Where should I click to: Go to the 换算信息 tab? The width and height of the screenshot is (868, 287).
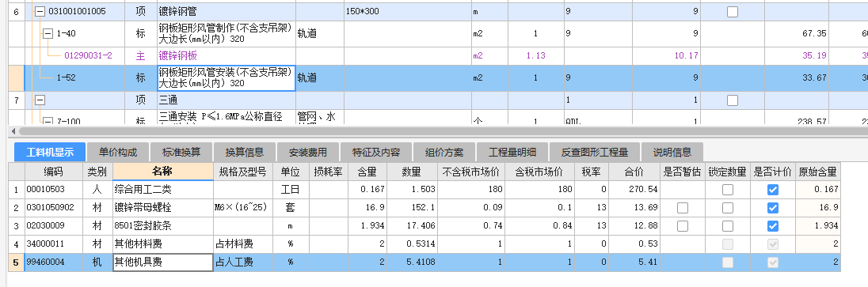[x=244, y=152]
